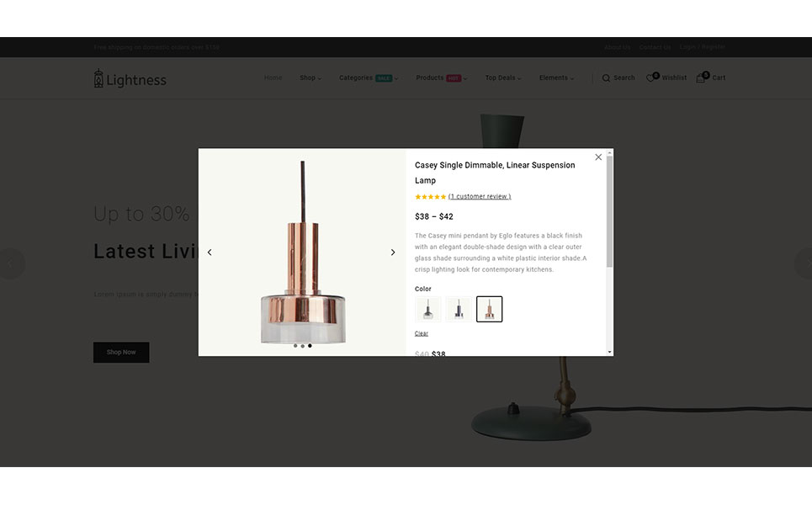Open the 1 customer review link
Image resolution: width=812 pixels, height=505 pixels.
tap(480, 197)
